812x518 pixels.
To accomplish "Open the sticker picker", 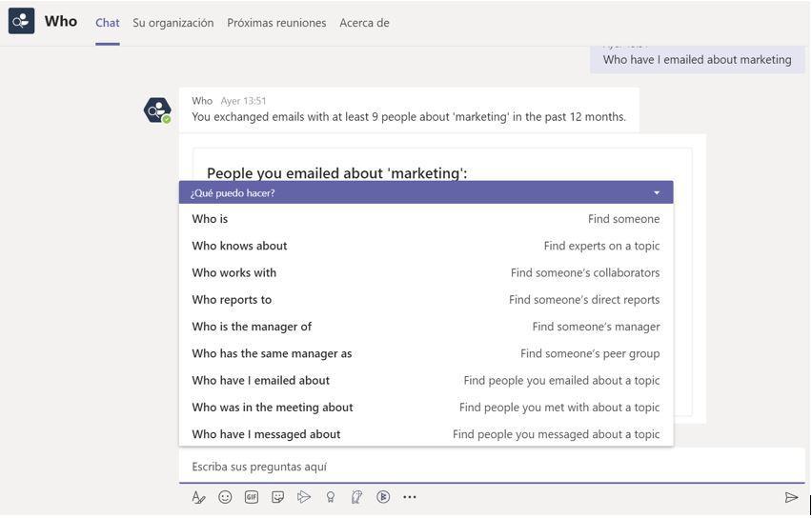I will pos(277,497).
